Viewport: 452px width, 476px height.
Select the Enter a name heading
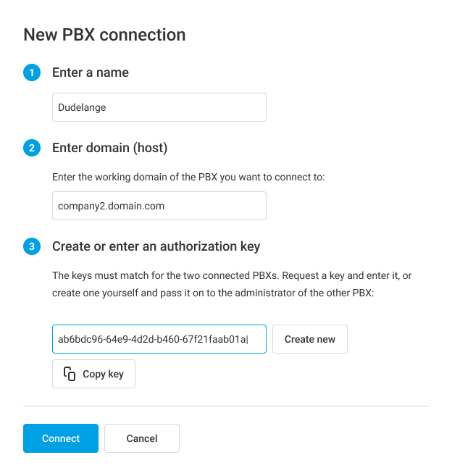tap(91, 72)
